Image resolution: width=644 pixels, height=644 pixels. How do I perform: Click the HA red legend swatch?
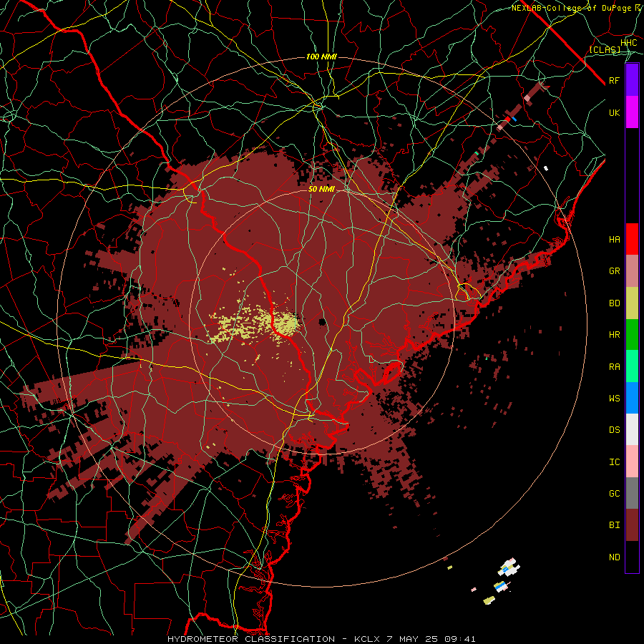pos(632,239)
